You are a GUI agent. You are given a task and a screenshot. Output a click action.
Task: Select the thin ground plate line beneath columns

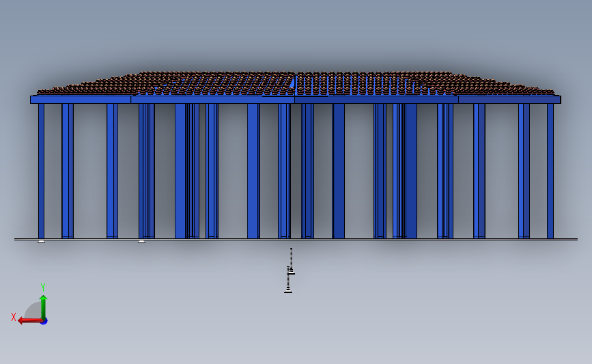[x=296, y=239]
